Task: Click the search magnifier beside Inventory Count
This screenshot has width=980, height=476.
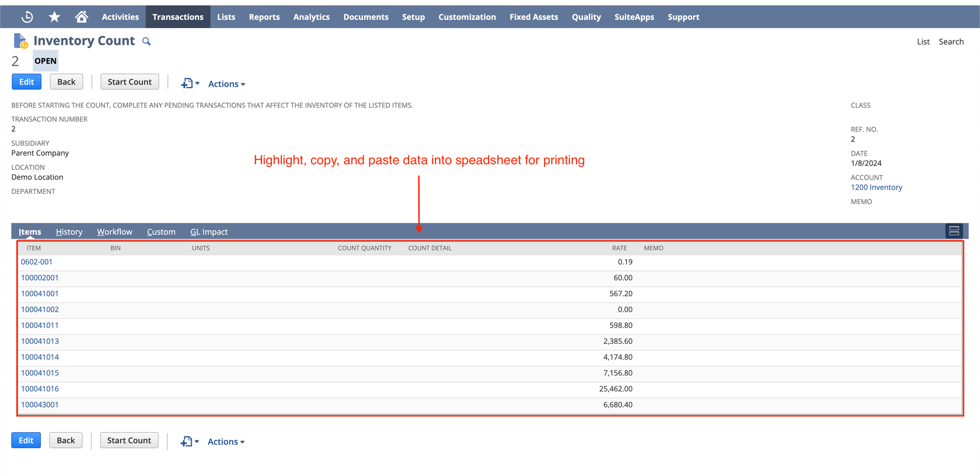Action: tap(146, 41)
